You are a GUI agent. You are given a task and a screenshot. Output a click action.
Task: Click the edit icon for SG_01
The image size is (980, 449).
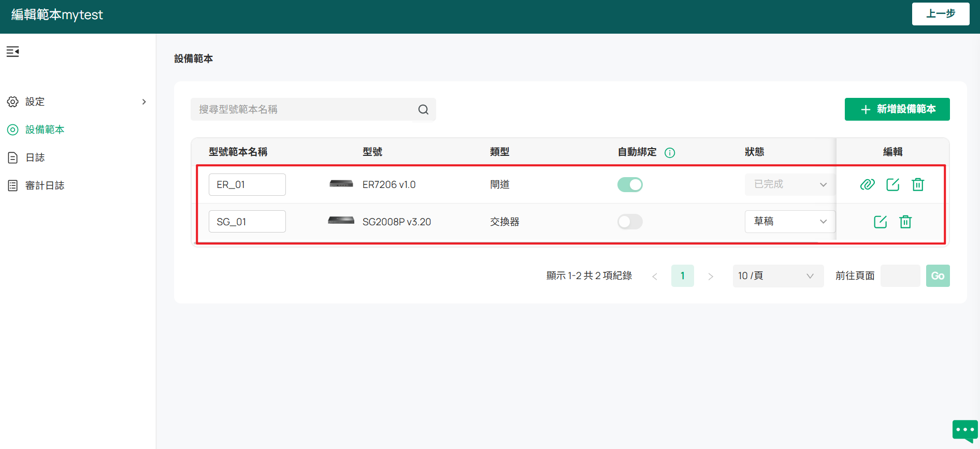881,222
